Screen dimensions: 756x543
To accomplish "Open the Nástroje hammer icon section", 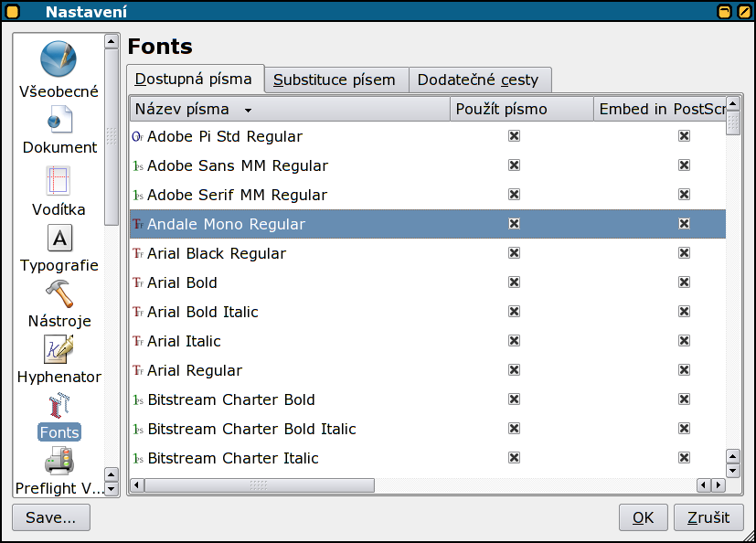I will pos(59,294).
